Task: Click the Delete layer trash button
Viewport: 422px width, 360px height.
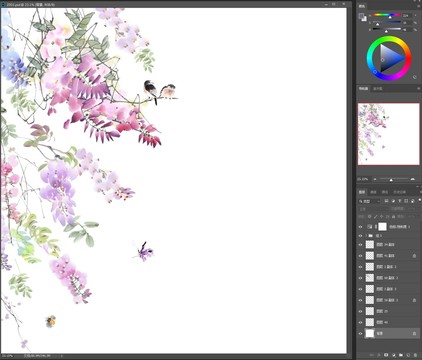Action: [x=415, y=355]
